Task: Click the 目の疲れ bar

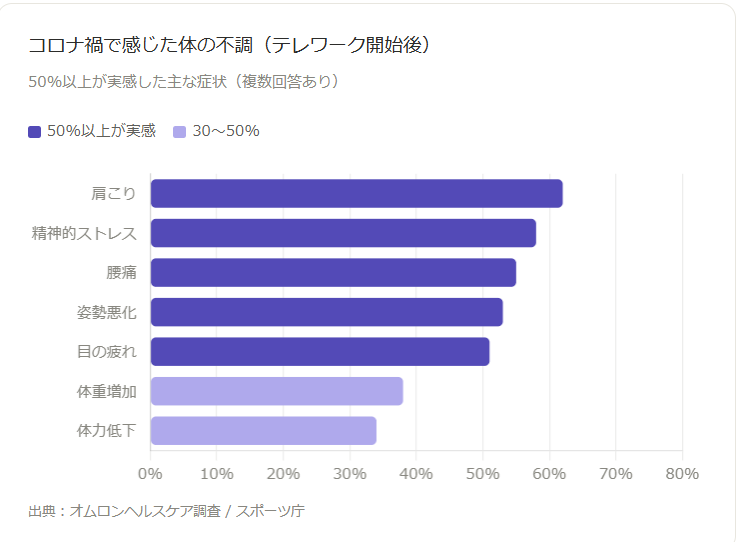Action: tap(320, 352)
